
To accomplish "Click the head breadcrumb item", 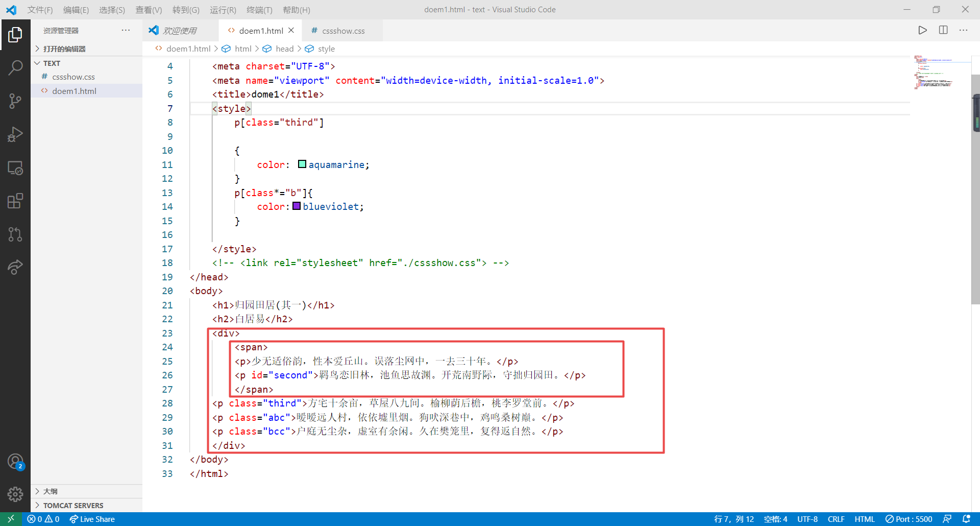I will point(285,49).
